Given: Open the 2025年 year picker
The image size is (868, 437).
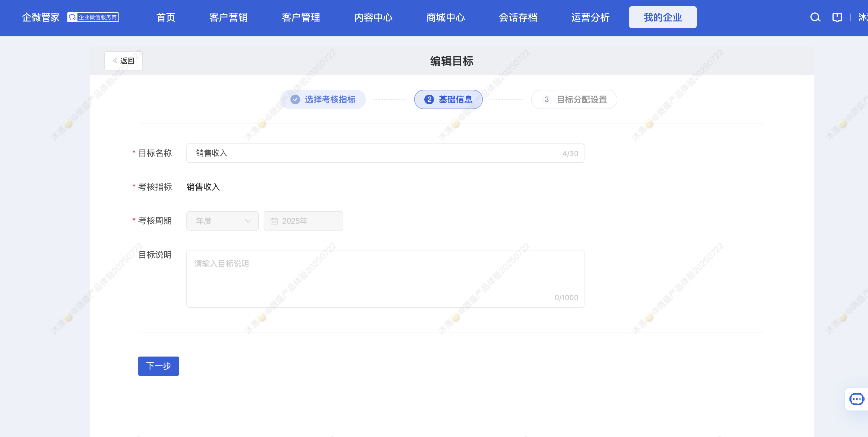Looking at the screenshot, I should click(303, 221).
